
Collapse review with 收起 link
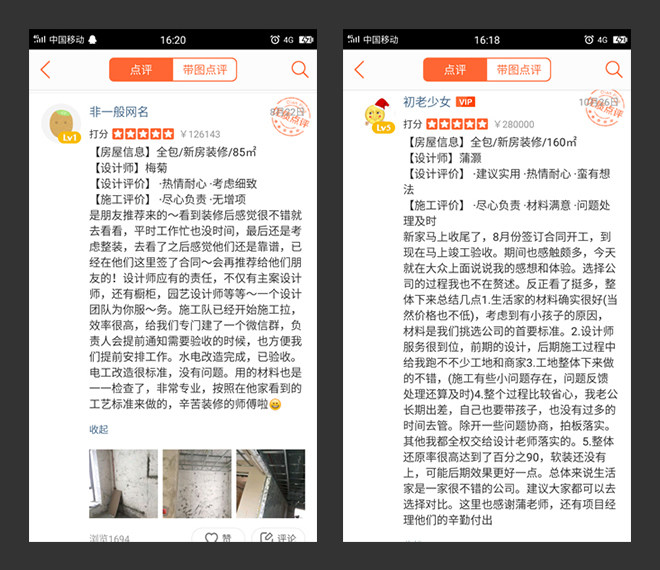[98, 429]
